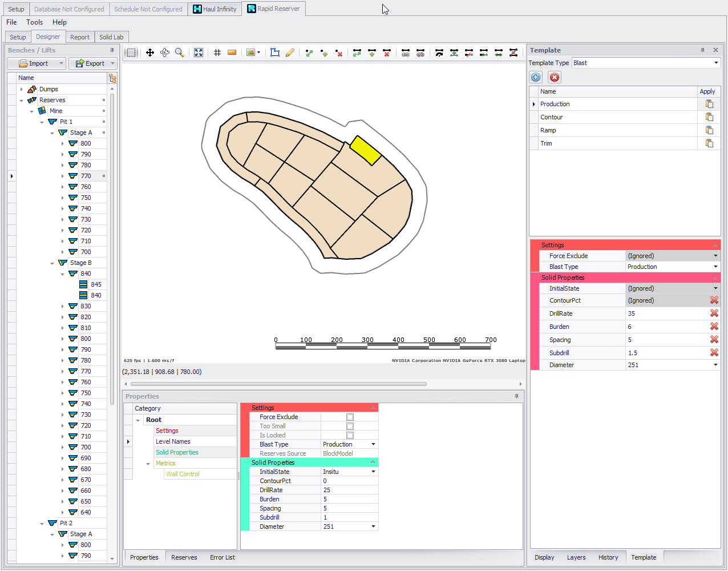Click the zoom-to-extents icon
The image size is (728, 571).
coord(199,53)
